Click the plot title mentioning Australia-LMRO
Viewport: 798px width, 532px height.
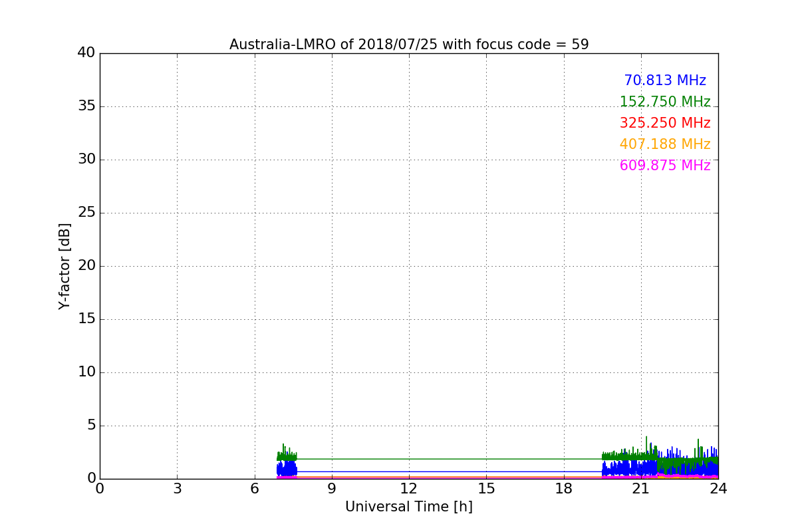click(409, 45)
